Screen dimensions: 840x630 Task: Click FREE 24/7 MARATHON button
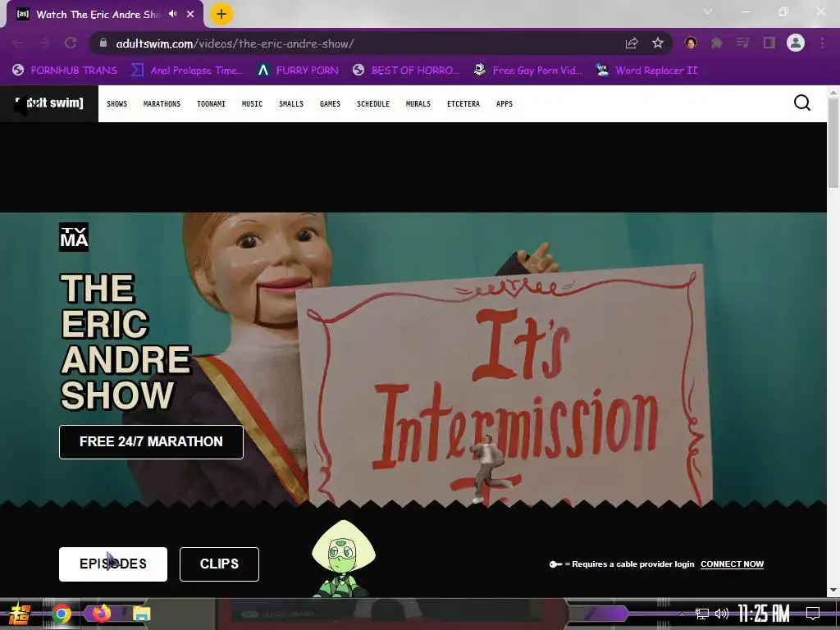tap(151, 442)
